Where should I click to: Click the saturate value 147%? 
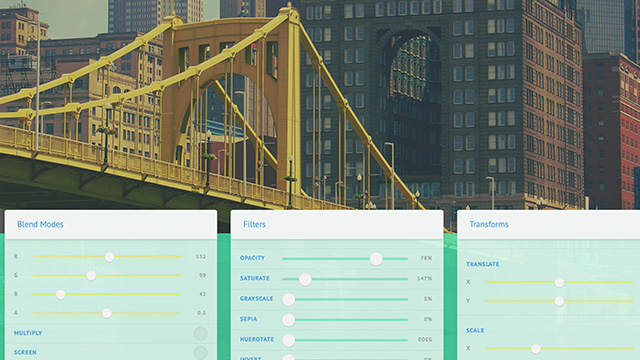424,279
